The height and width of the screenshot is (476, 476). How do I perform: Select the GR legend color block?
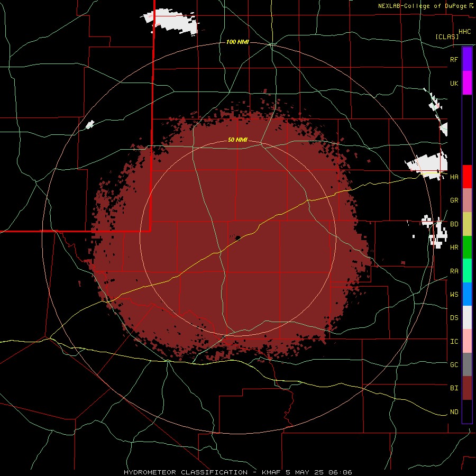(x=467, y=200)
